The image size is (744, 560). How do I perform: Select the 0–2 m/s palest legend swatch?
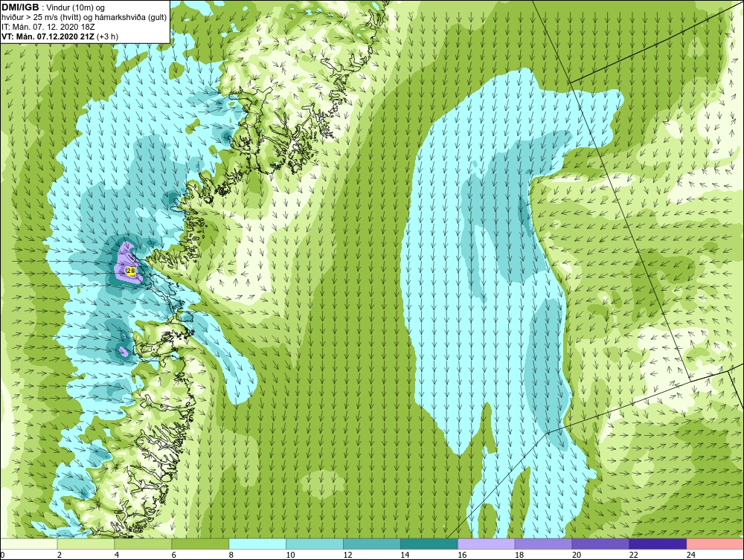click(28, 544)
